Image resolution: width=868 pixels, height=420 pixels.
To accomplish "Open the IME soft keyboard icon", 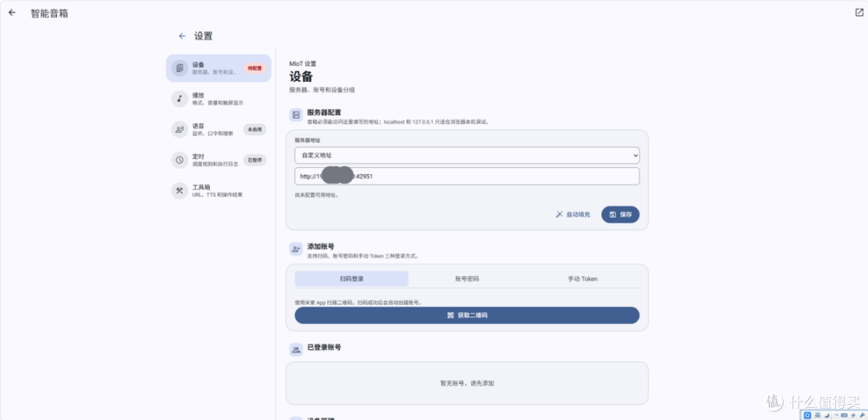I will pyautogui.click(x=844, y=415).
